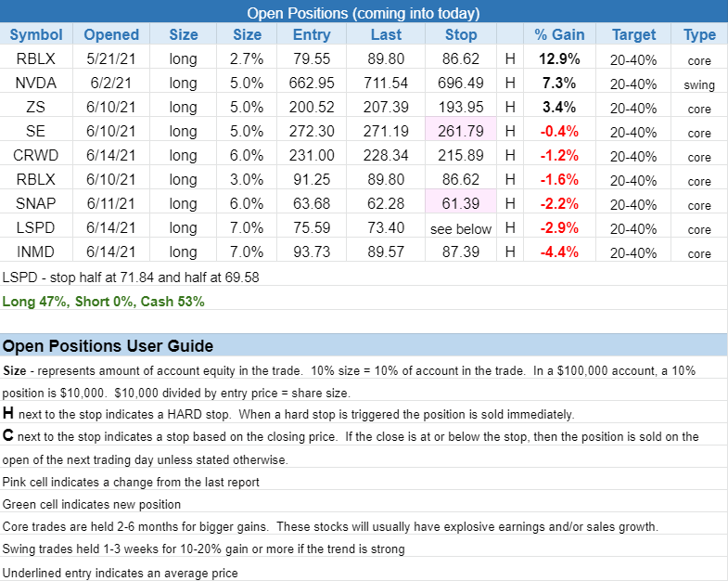This screenshot has width=728, height=581.
Task: Click the Open Positions User Guide heading
Action: [x=108, y=346]
